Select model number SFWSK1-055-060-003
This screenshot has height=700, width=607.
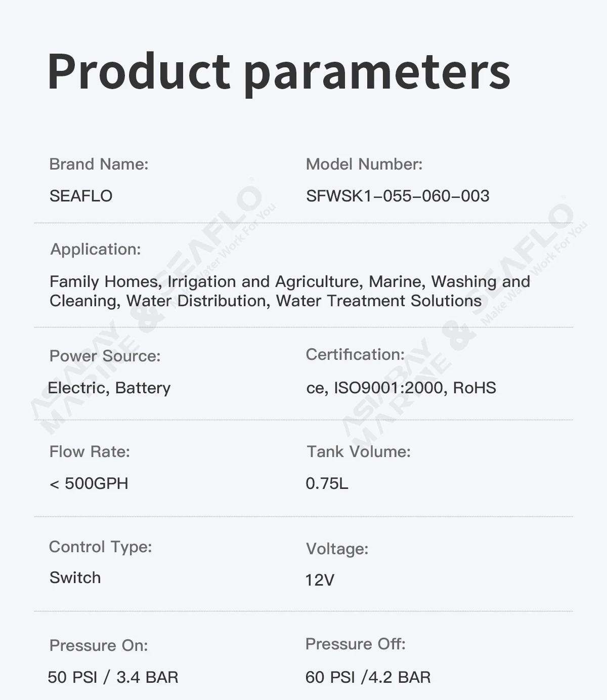click(x=398, y=196)
